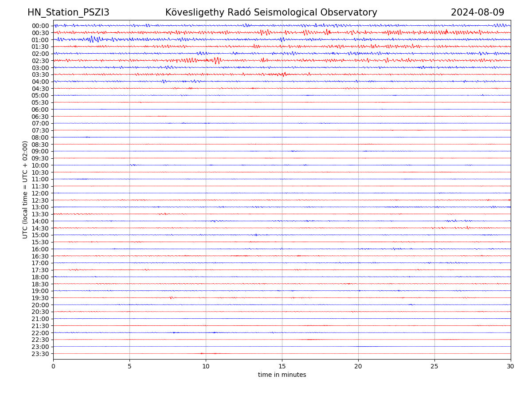Select the 02:30 trace row label
The image size is (532, 399).
40,61
